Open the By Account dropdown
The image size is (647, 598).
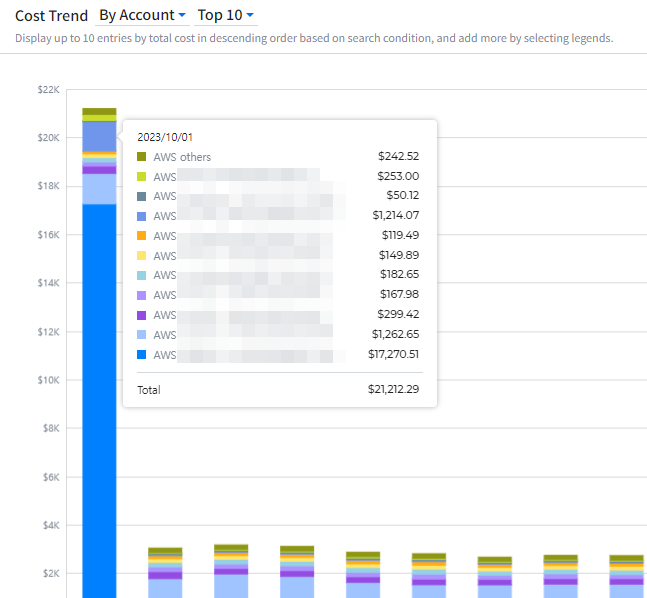pyautogui.click(x=142, y=15)
